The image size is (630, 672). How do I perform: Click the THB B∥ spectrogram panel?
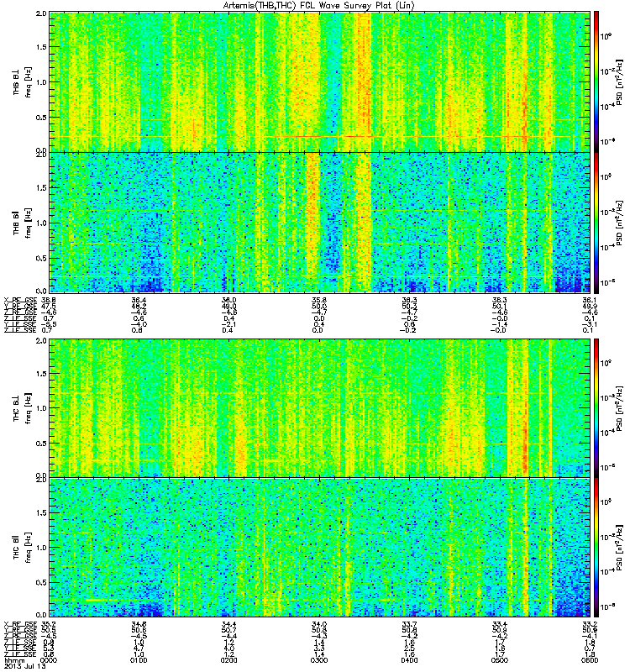point(320,223)
